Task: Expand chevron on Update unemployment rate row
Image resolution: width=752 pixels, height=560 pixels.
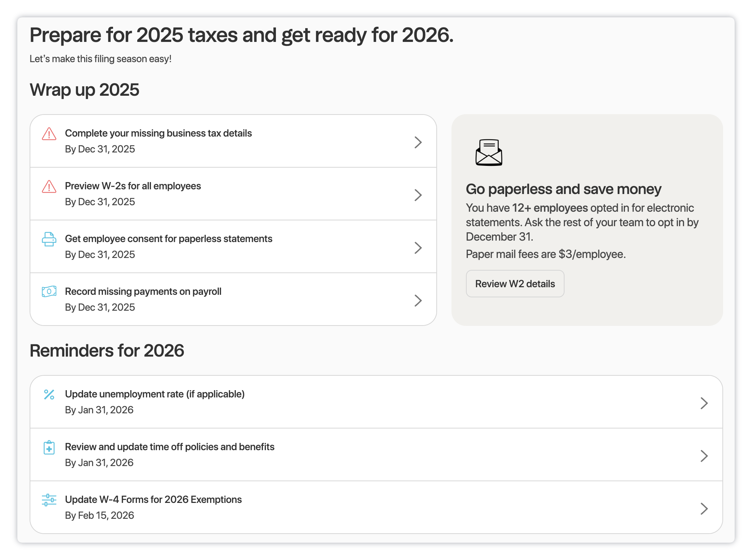Action: click(704, 403)
